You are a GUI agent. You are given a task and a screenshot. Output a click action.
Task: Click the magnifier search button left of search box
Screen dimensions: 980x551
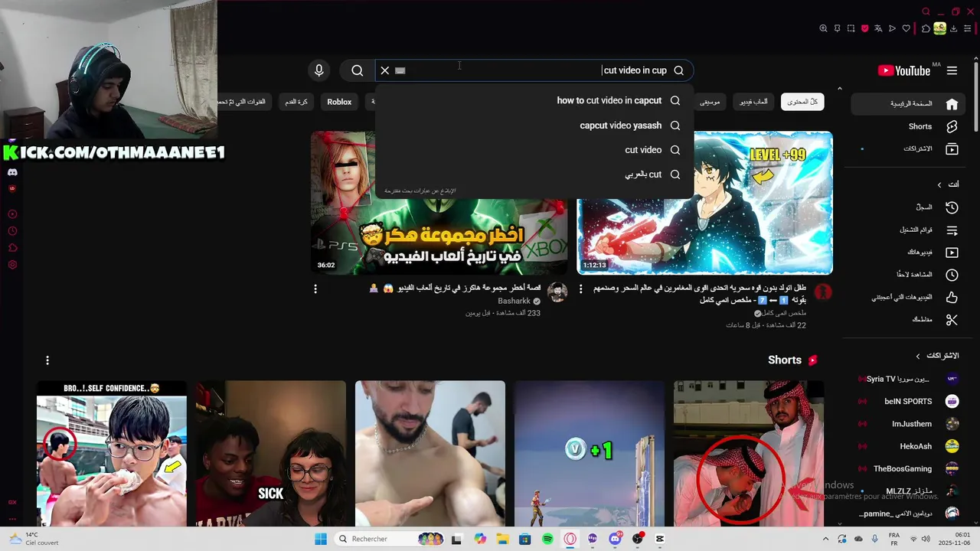358,70
